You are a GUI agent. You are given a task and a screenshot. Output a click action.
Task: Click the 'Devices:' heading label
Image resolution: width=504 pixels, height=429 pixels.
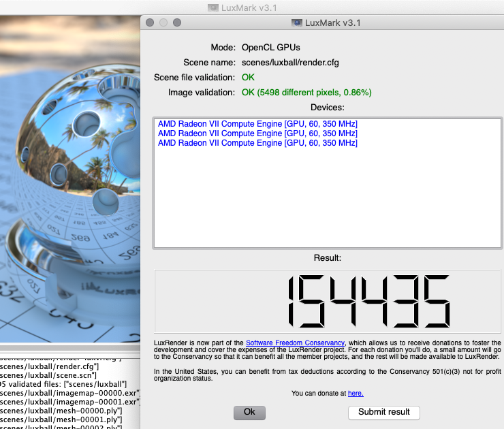point(327,108)
